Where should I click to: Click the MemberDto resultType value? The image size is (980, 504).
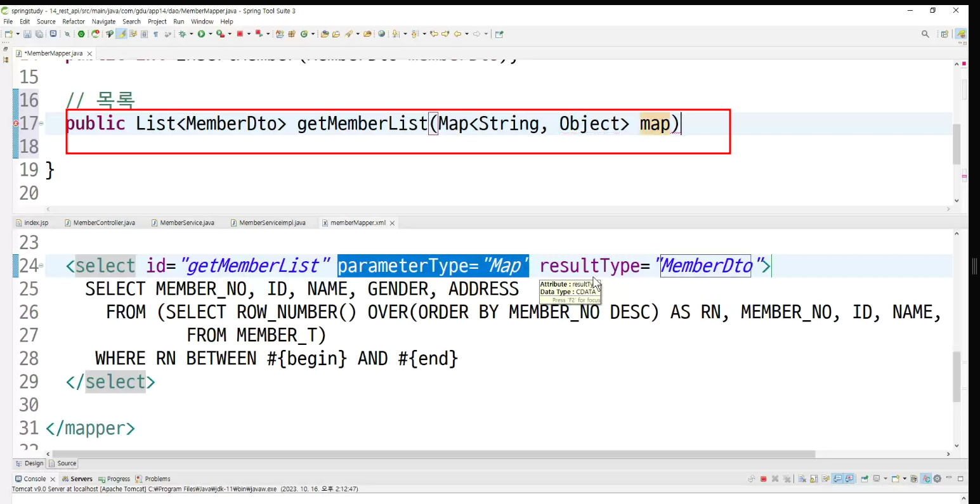(x=705, y=266)
